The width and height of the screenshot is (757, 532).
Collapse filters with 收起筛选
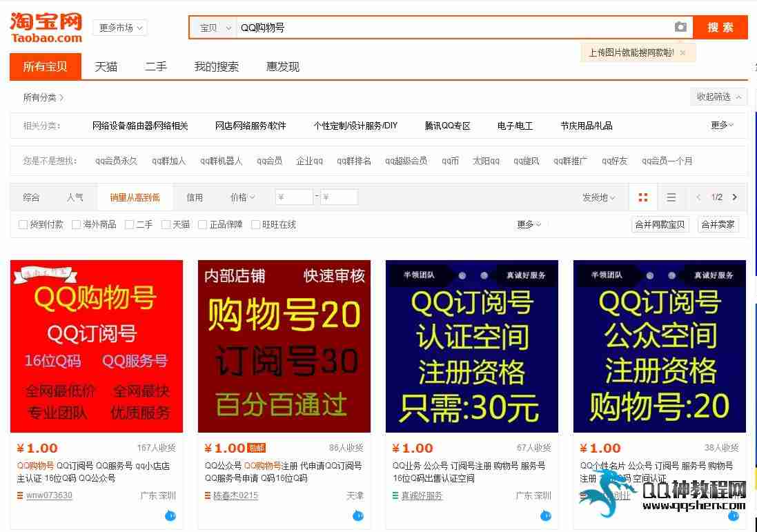(x=718, y=97)
